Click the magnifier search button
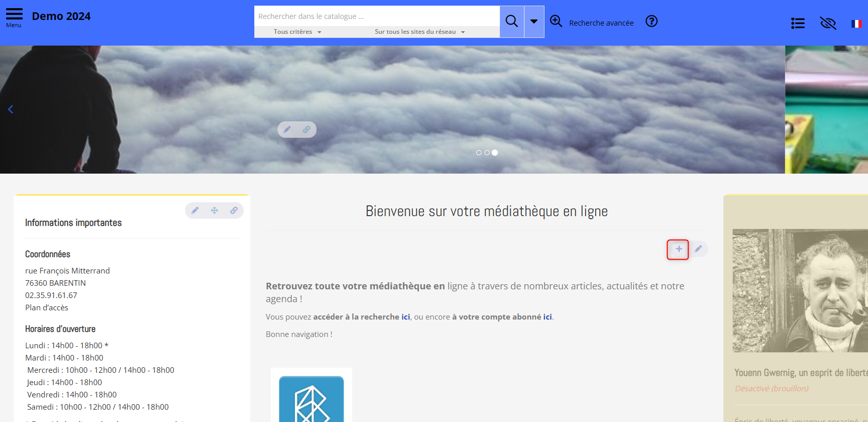 511,22
